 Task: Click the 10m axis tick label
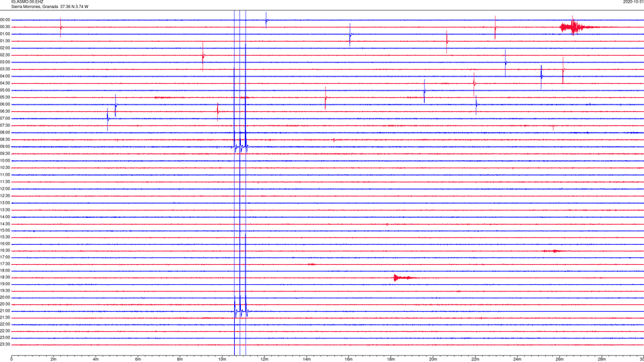[x=222, y=359]
